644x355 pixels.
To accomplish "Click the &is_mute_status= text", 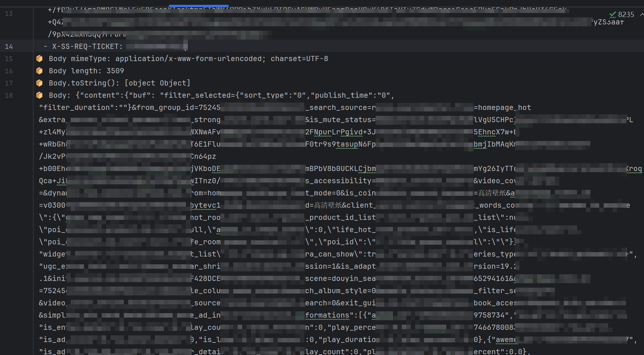I will tap(340, 120).
